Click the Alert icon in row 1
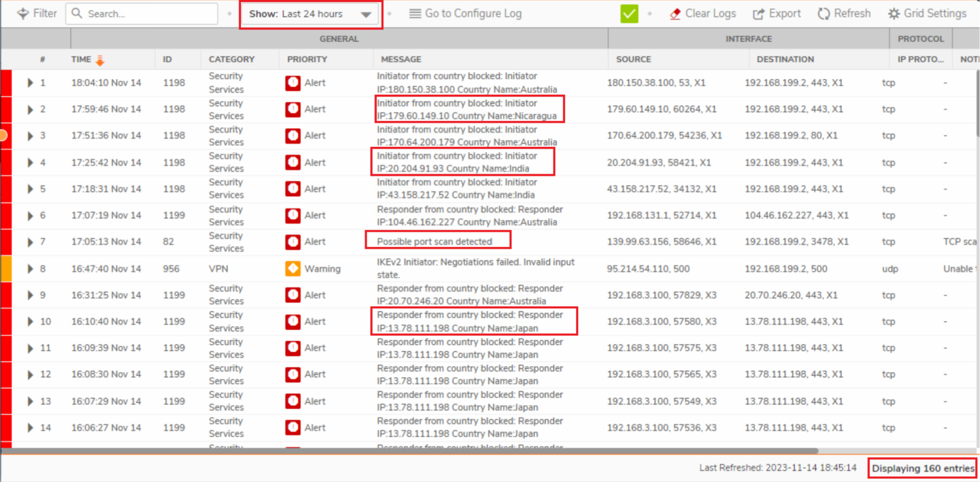The image size is (980, 482). 293,83
